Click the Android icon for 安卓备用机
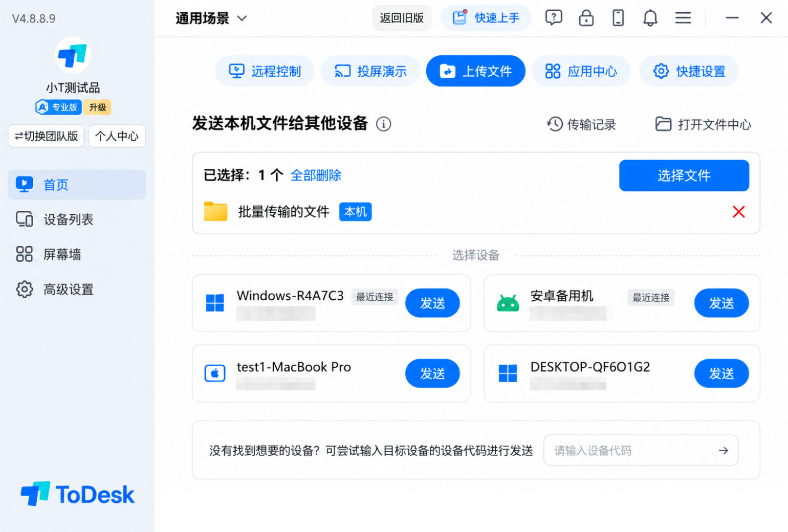788x532 pixels. (508, 303)
